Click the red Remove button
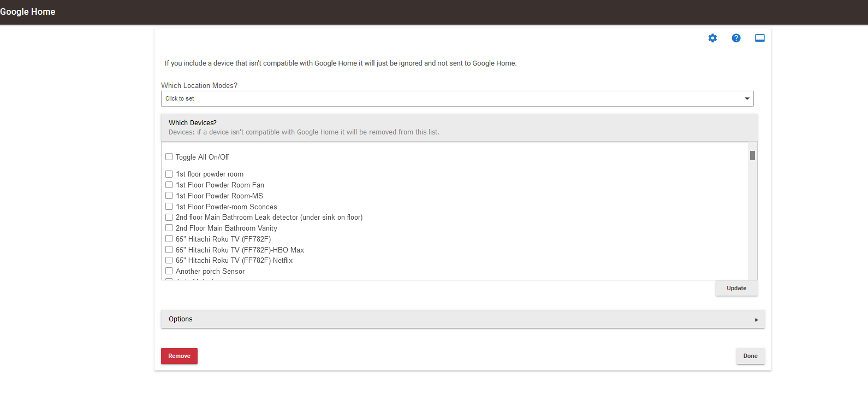Screen dimensions: 868x411 179,356
